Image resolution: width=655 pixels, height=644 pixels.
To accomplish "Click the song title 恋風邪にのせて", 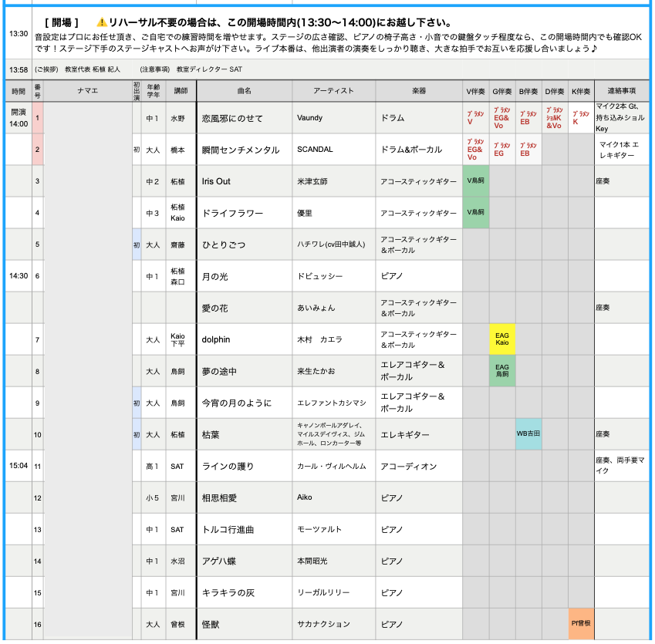I will point(232,119).
